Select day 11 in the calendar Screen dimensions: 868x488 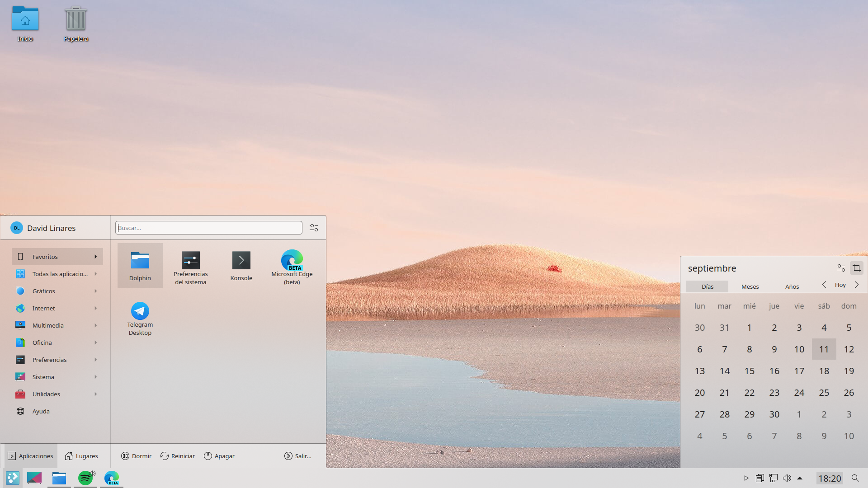824,349
